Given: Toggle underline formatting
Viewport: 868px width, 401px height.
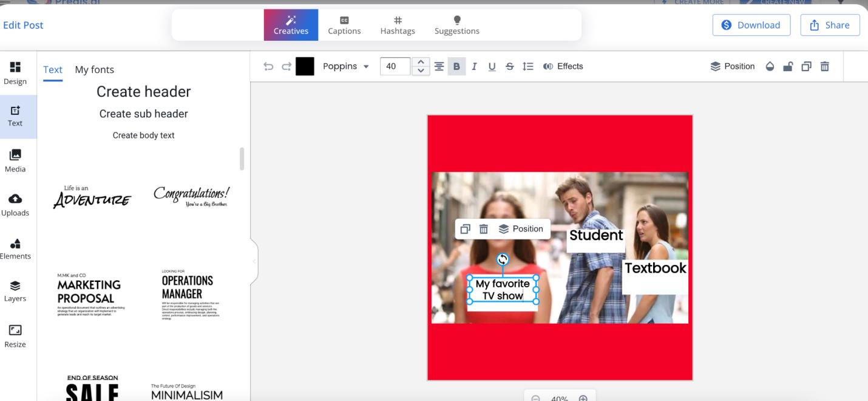Looking at the screenshot, I should click(x=492, y=66).
